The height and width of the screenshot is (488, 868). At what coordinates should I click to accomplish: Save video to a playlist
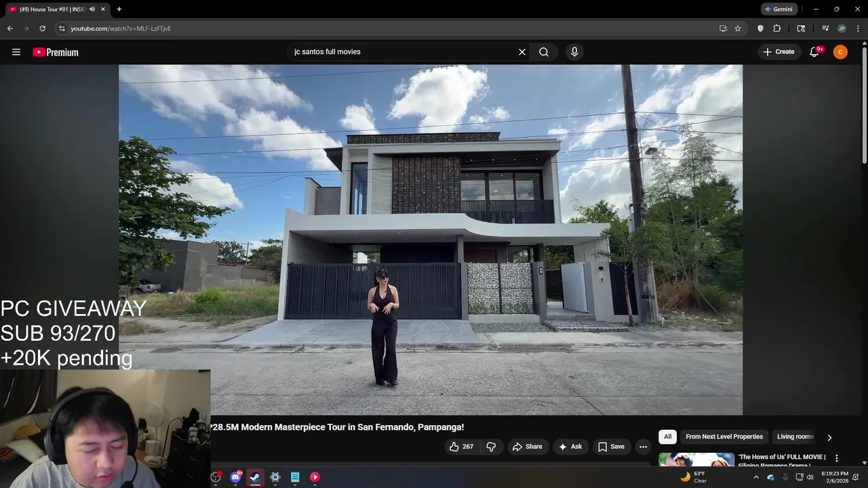(x=611, y=447)
